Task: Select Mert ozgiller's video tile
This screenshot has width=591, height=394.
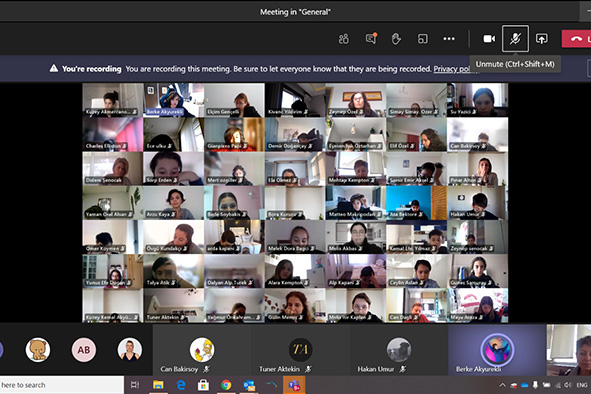Action: pyautogui.click(x=234, y=169)
